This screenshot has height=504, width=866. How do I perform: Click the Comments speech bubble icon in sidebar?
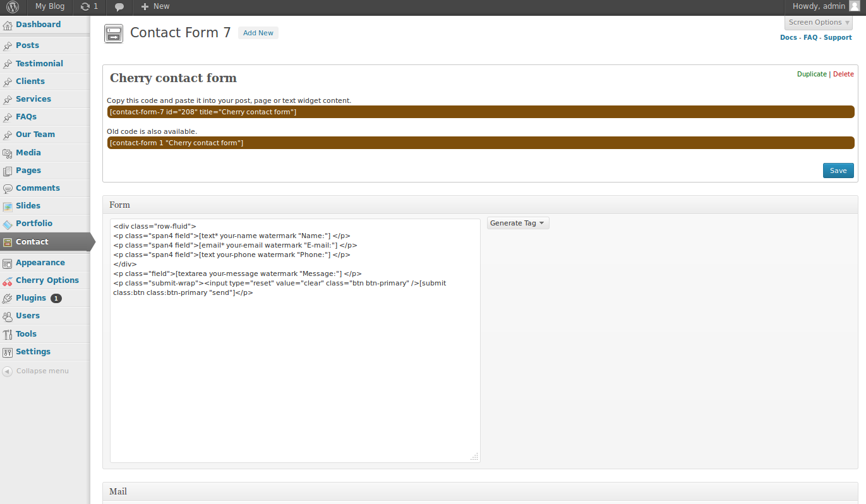click(8, 188)
